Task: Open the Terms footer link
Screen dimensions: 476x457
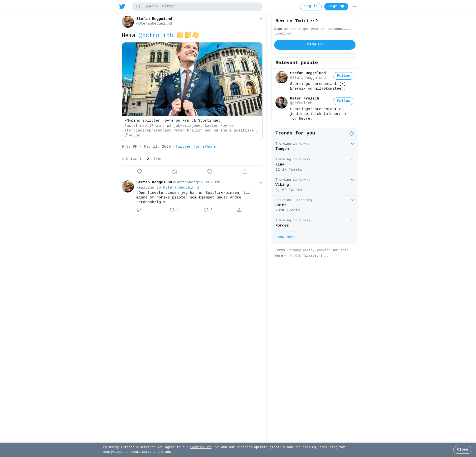Action: (280, 250)
